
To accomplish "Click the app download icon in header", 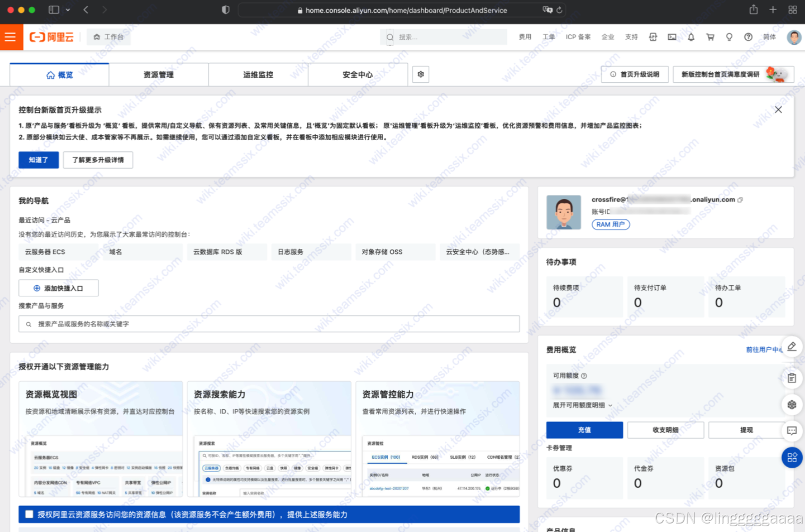I will tap(653, 37).
